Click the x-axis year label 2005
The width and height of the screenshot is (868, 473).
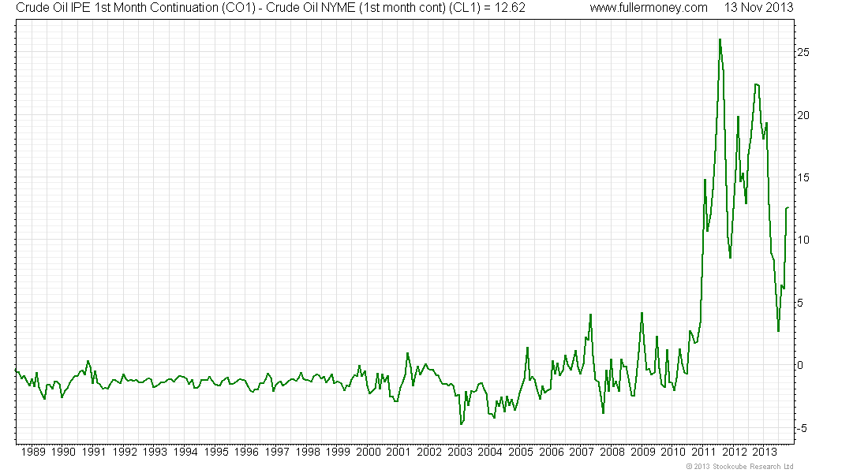pyautogui.click(x=521, y=452)
